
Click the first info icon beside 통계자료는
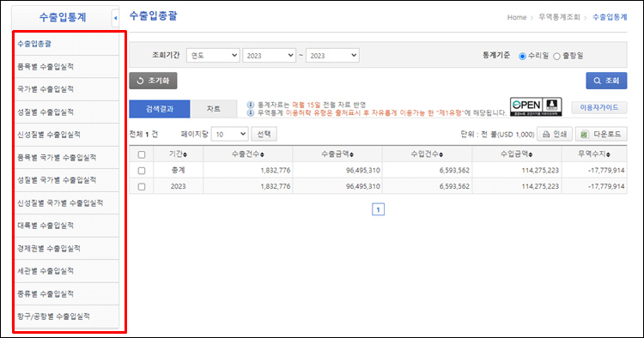(x=250, y=105)
